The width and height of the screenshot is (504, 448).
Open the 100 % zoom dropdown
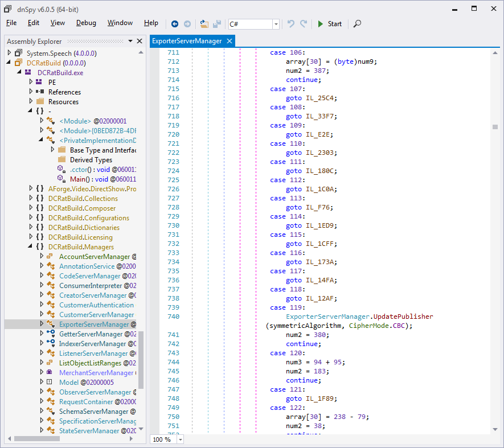[181, 439]
